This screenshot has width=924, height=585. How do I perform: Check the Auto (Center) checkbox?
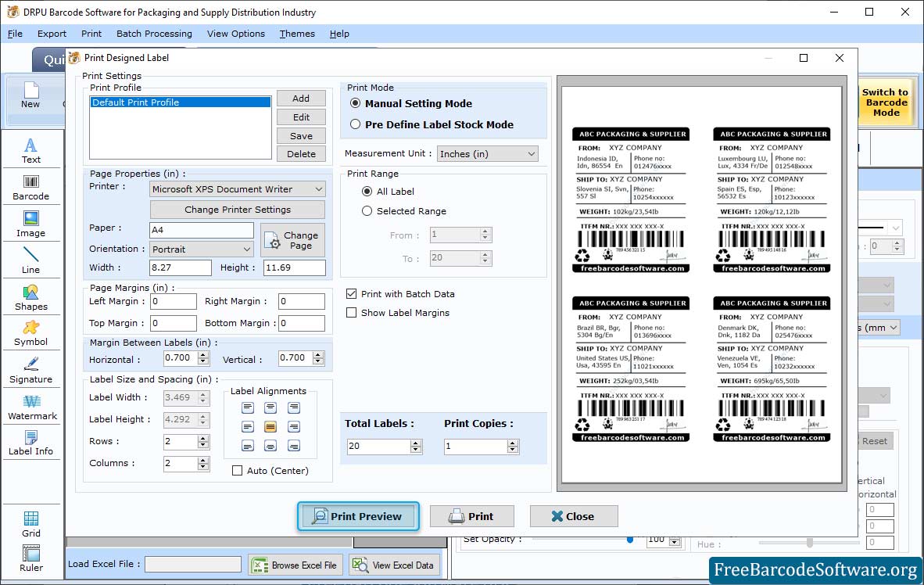click(237, 471)
